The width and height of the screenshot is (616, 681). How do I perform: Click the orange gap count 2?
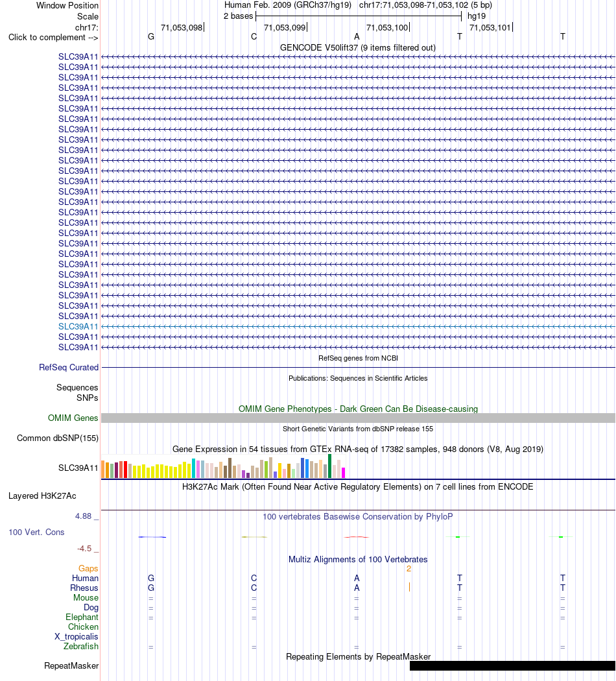pos(409,569)
